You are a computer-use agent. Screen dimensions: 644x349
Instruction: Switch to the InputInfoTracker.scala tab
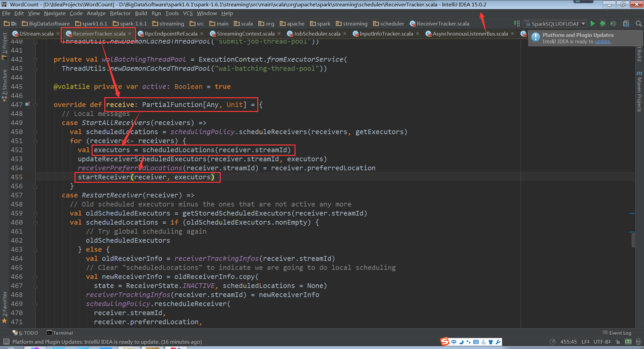(386, 34)
